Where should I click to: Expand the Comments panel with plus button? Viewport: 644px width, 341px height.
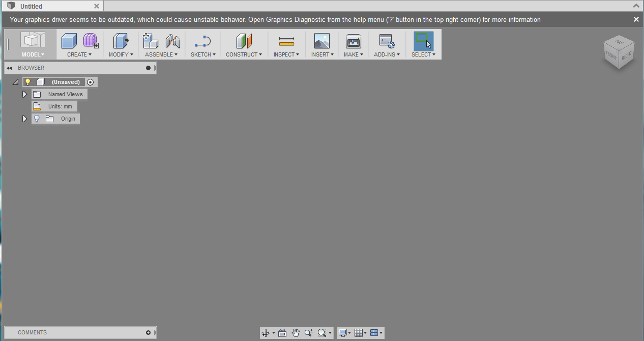point(149,332)
